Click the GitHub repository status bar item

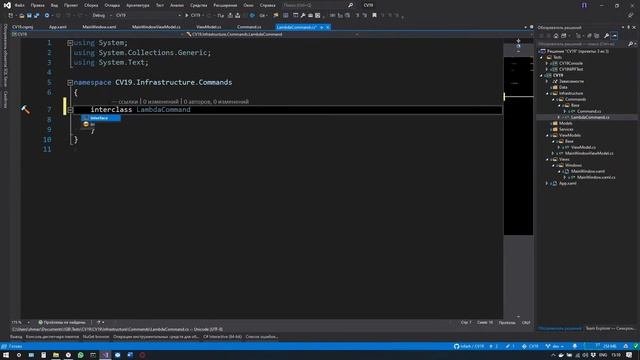point(469,347)
